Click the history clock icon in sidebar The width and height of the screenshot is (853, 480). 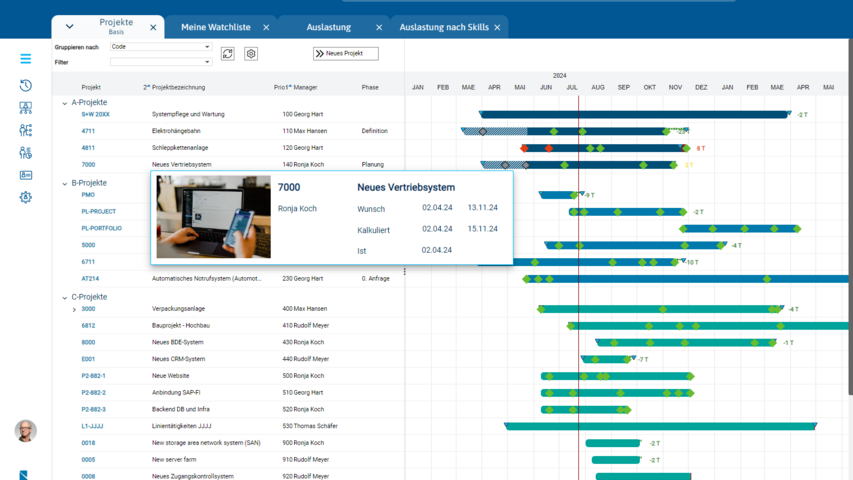point(25,86)
